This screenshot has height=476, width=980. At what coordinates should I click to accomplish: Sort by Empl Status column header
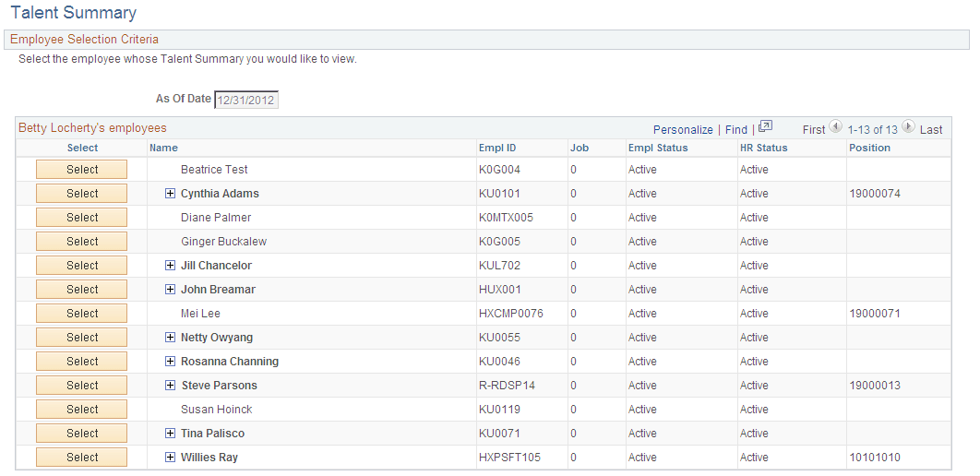658,148
